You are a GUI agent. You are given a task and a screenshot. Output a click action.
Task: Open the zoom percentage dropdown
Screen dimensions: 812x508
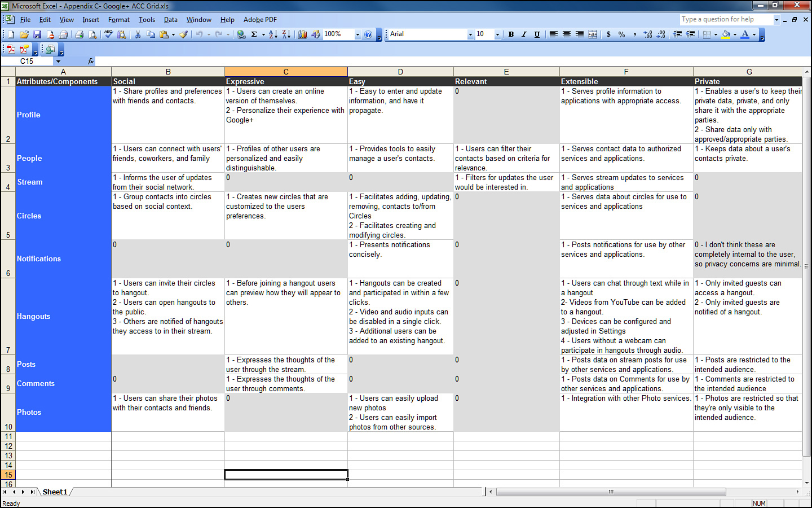tap(358, 34)
